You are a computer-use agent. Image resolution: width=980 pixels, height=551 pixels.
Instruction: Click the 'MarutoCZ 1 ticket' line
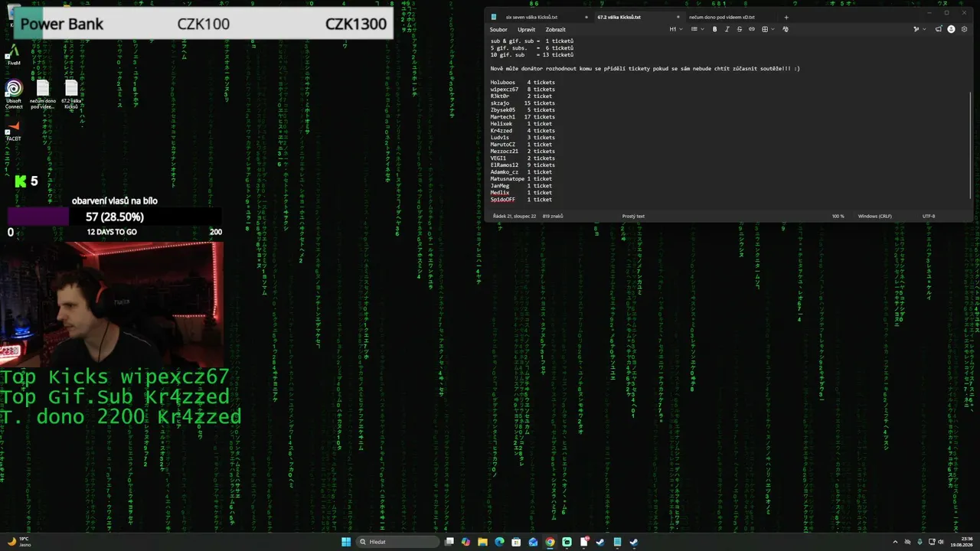[x=521, y=144]
